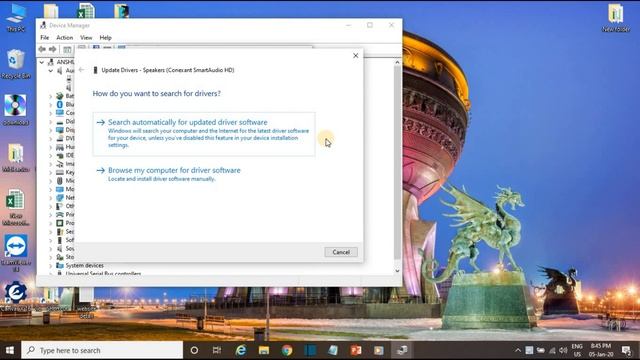The width and height of the screenshot is (640, 360).
Task: Select the gear-shaped e desktop icon
Action: coord(16,296)
